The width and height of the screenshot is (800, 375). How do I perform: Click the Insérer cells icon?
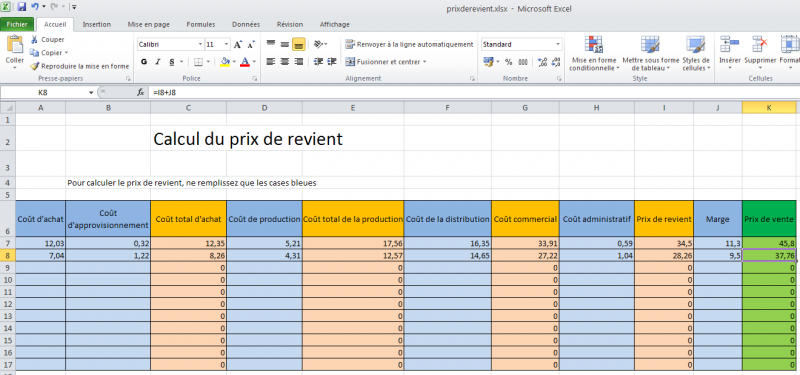click(x=730, y=44)
